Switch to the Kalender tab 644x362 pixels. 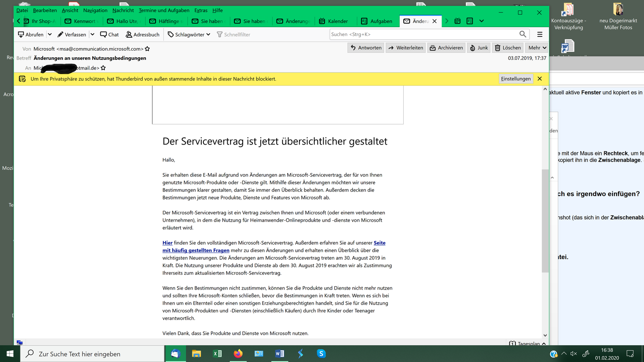pyautogui.click(x=334, y=21)
